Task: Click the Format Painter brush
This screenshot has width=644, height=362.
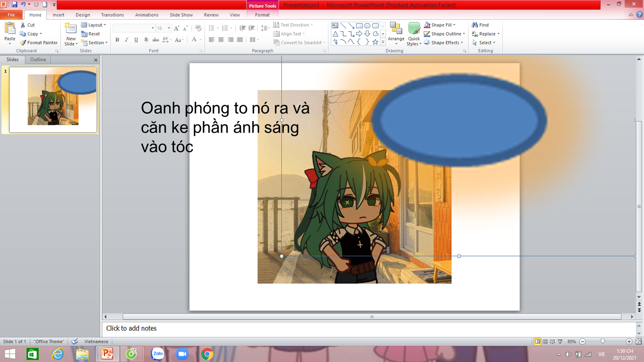Action: tap(23, 43)
